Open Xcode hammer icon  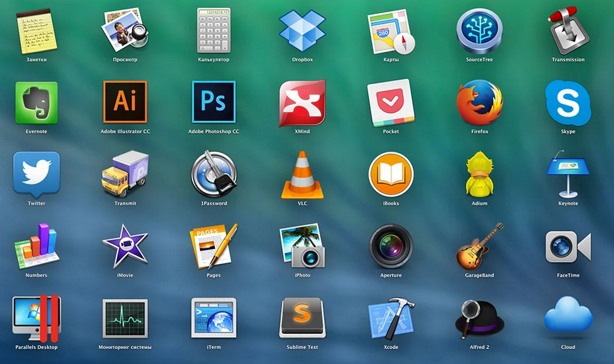(390, 318)
